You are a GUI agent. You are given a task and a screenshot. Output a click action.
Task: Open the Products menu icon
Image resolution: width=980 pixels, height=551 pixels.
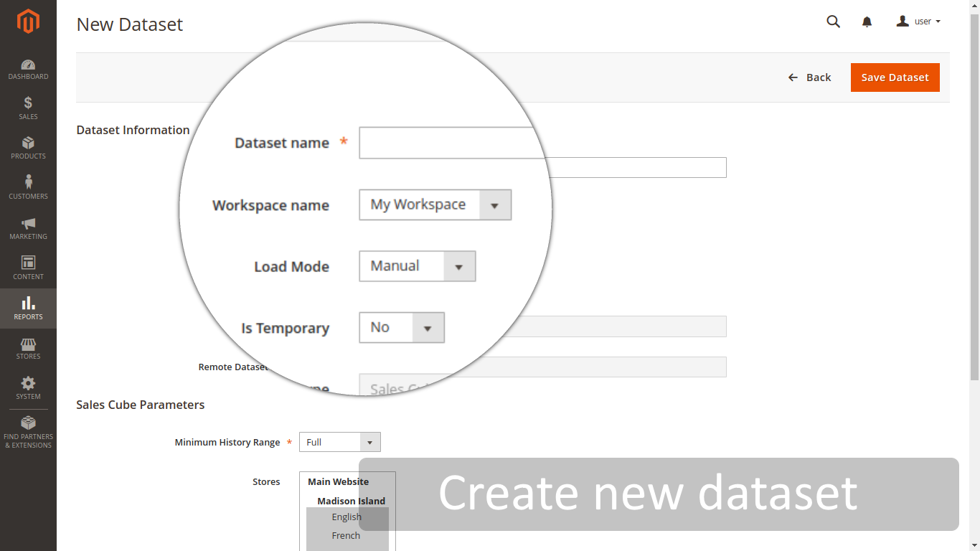pos(28,149)
